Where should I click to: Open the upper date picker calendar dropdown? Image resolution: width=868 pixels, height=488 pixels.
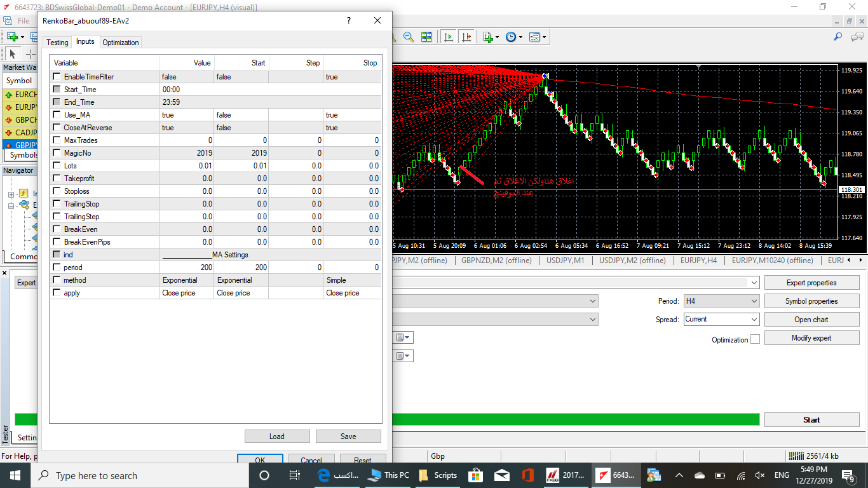[404, 337]
